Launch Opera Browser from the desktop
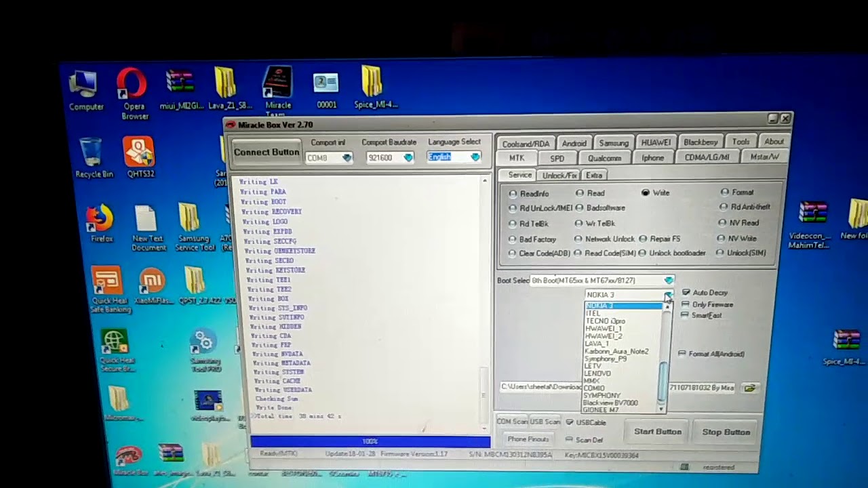 point(133,94)
